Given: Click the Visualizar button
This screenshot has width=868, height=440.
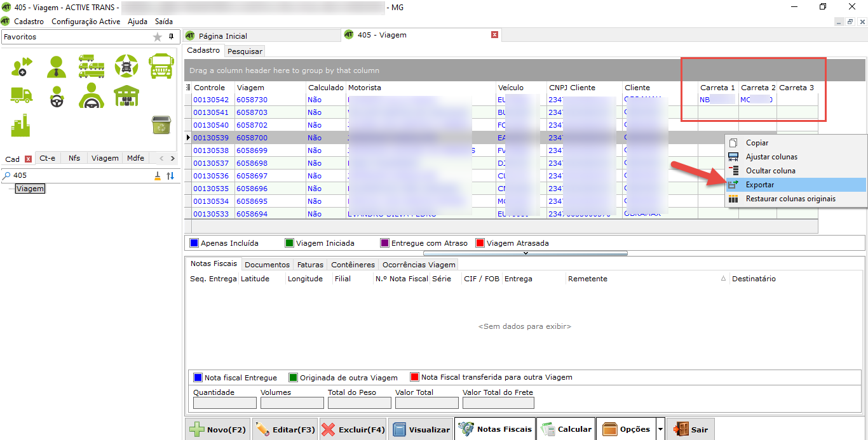Looking at the screenshot, I should click(421, 430).
